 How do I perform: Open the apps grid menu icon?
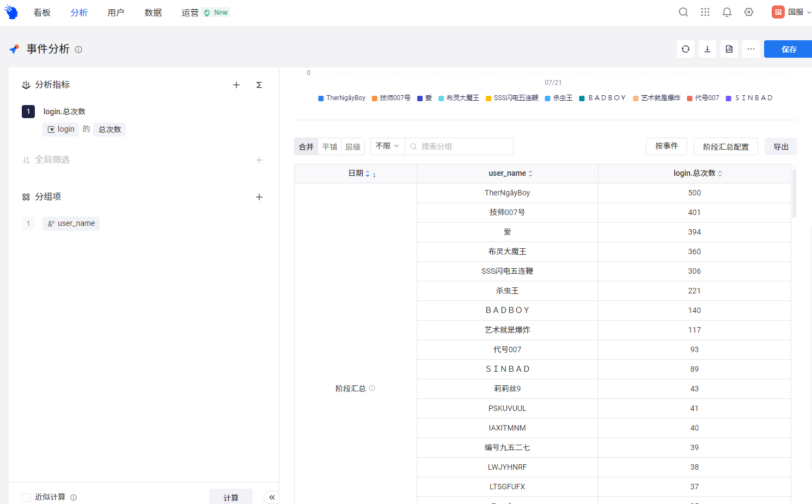(705, 12)
